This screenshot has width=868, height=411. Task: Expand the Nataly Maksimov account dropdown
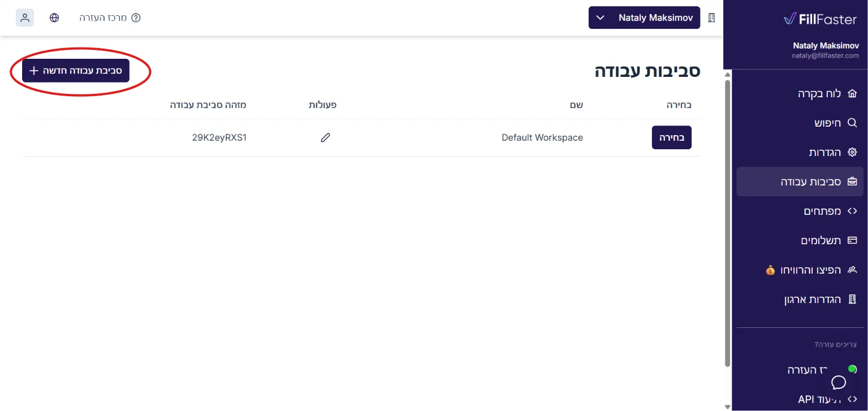click(644, 18)
